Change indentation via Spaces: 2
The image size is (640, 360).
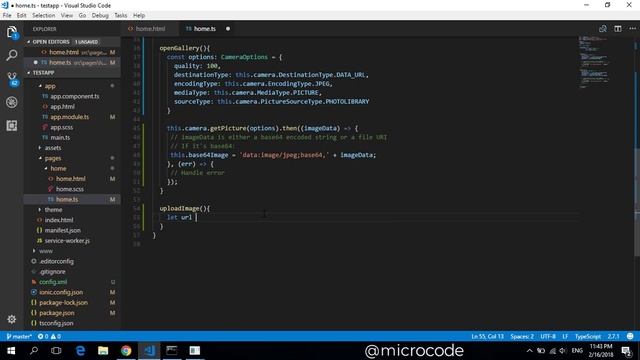tap(522, 336)
